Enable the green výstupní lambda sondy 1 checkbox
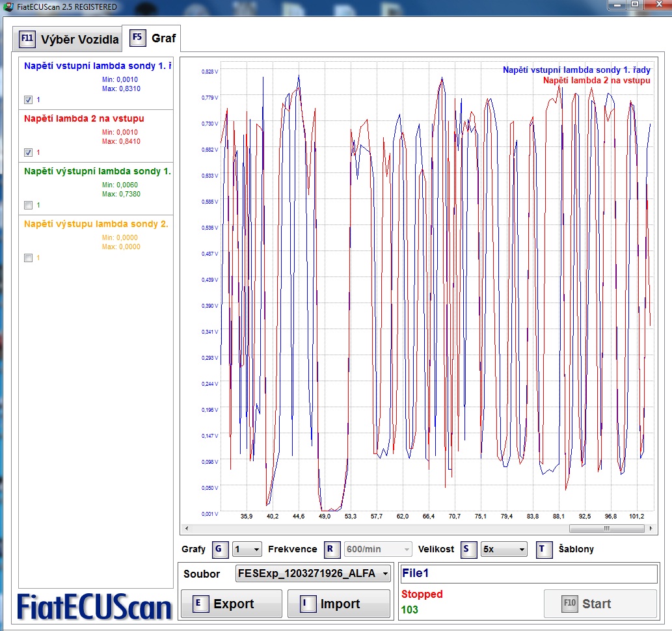 pyautogui.click(x=28, y=206)
